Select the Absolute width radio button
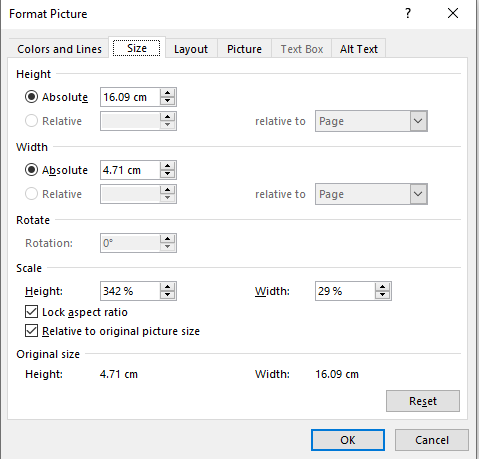This screenshot has width=479, height=459. [31, 170]
